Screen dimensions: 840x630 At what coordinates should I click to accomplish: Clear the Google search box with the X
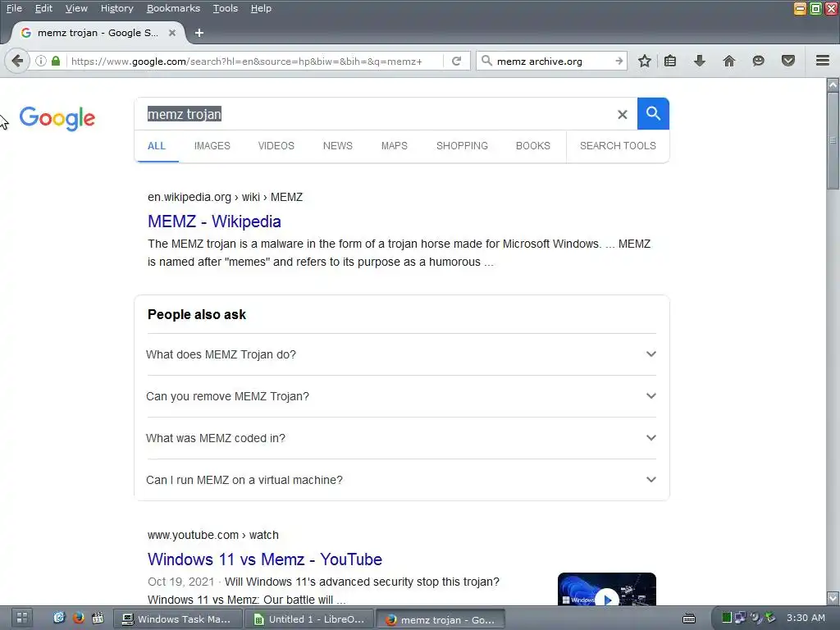coord(622,114)
